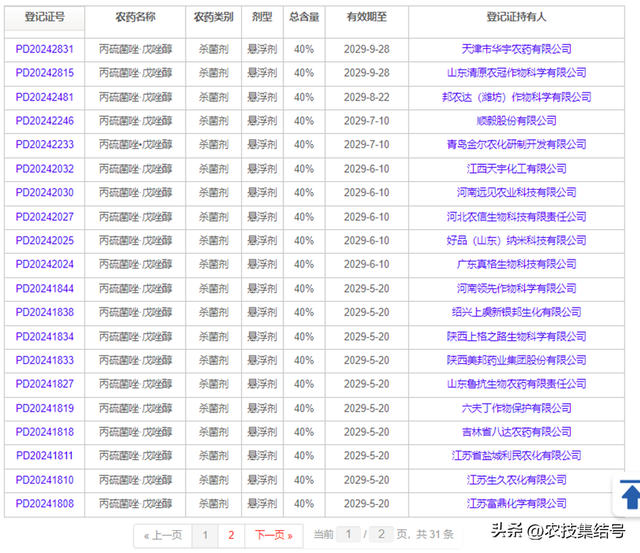Screen dimensions: 640x553
Task: Open registration PD20241811
Action: coord(44,455)
